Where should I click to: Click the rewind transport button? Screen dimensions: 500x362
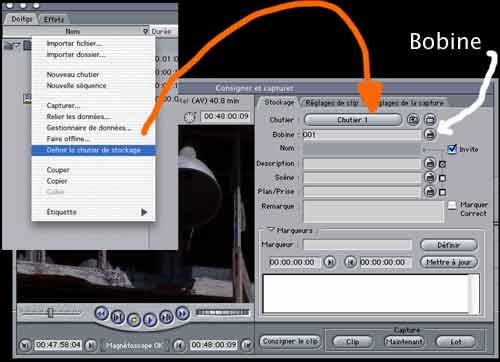pyautogui.click(x=102, y=313)
